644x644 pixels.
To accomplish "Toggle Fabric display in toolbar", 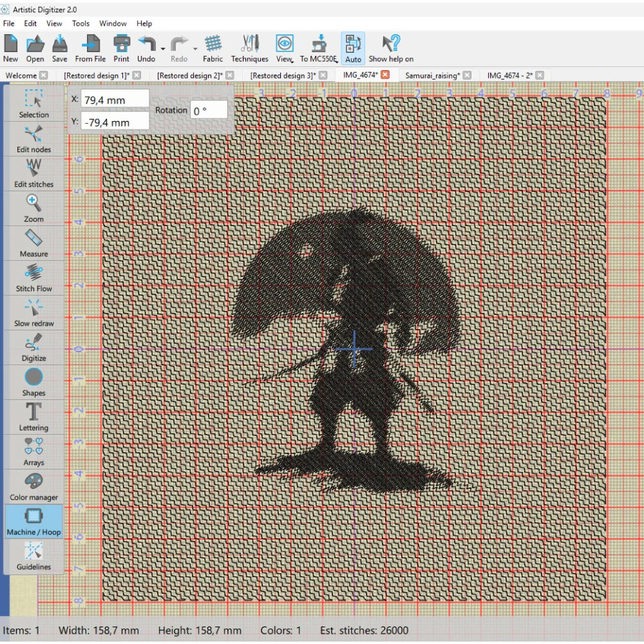I will click(213, 48).
